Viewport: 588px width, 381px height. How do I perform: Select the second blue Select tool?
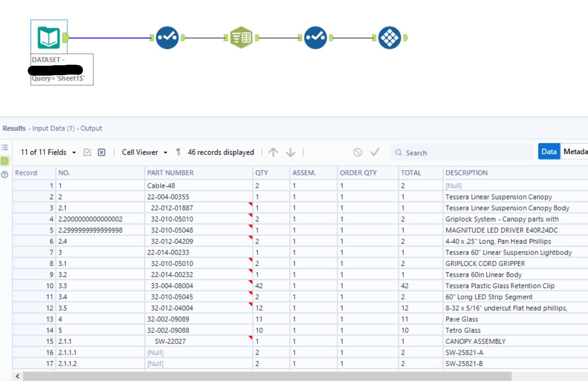click(315, 37)
